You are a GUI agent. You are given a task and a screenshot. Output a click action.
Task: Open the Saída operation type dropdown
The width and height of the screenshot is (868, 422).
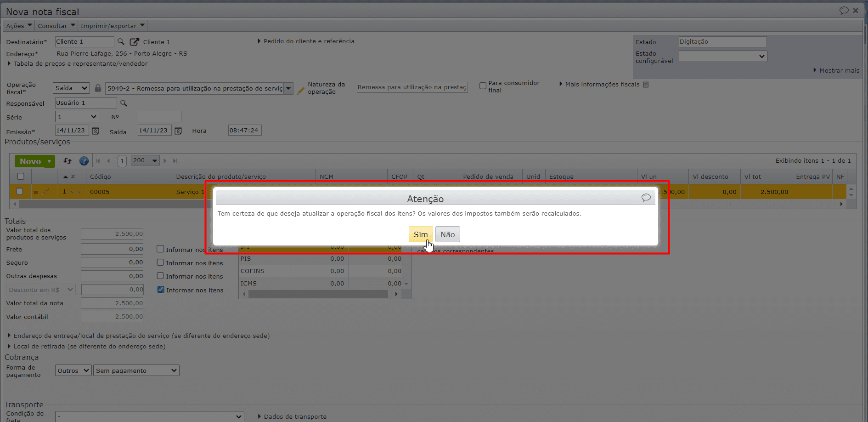(x=72, y=88)
